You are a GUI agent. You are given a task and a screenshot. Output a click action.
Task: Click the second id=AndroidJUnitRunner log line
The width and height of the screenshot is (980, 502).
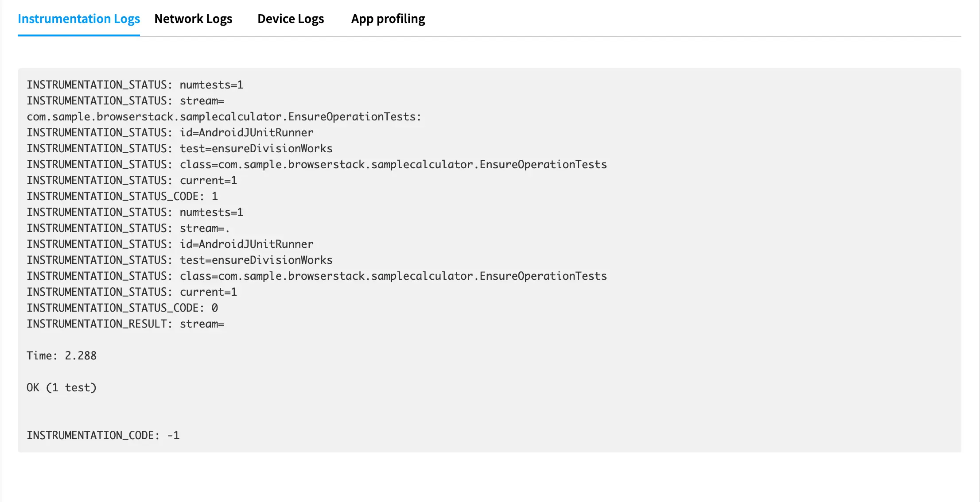[x=170, y=244]
